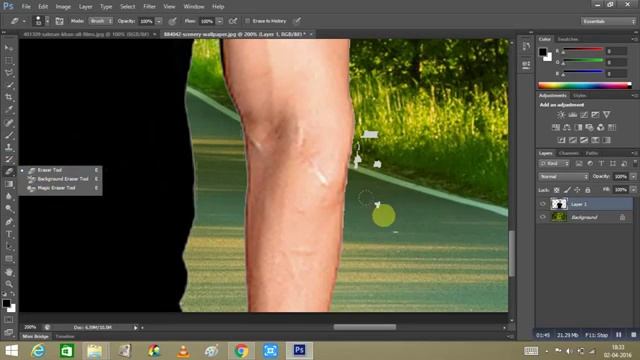Select the Pen tool
The height and width of the screenshot is (360, 640).
(x=9, y=222)
